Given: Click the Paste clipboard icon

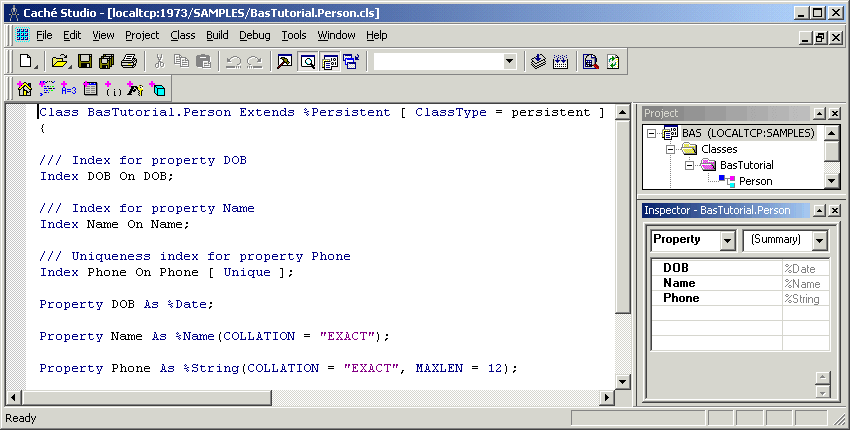Looking at the screenshot, I should (203, 61).
